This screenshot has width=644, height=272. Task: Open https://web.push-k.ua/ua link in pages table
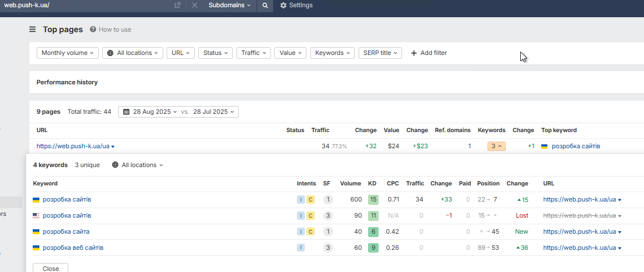(73, 146)
